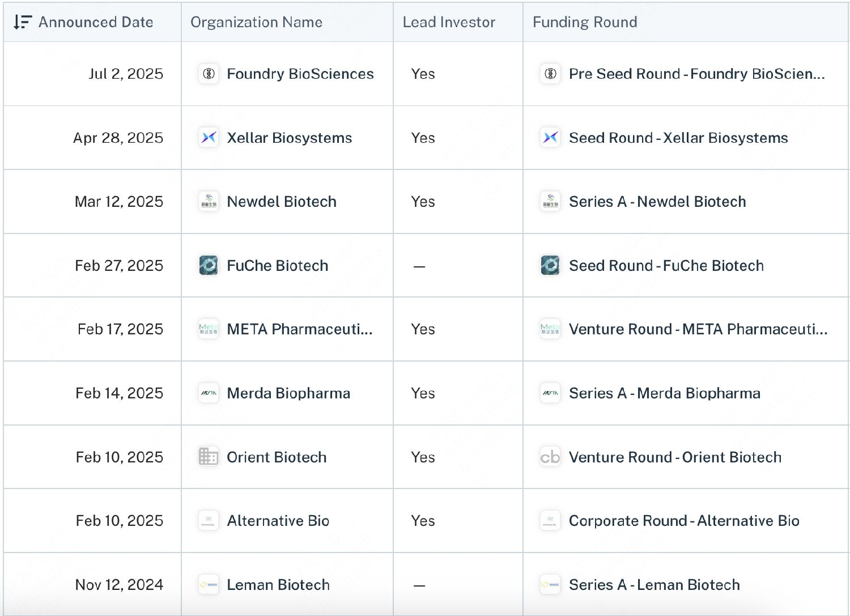Viewport: 850px width, 616px height.
Task: Click META Pharmaceuticals logo in funding column
Action: 550,329
